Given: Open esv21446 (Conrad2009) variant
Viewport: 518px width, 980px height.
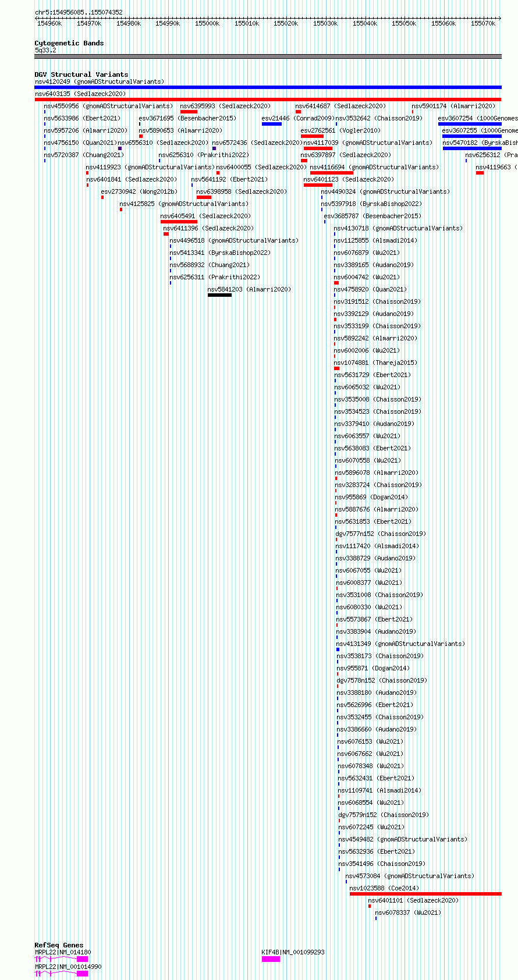Looking at the screenshot, I should 298,118.
